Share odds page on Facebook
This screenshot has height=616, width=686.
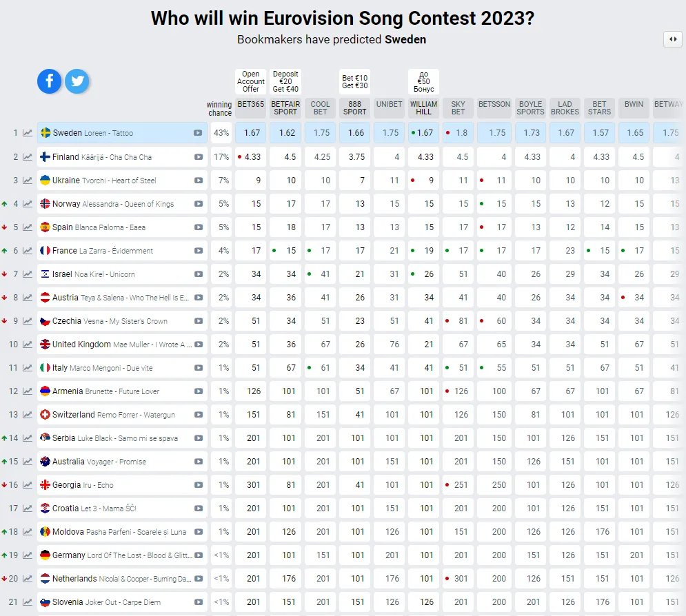tap(50, 81)
